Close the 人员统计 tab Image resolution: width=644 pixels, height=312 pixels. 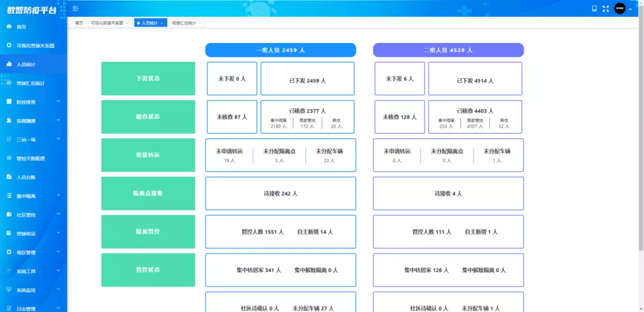coord(162,23)
